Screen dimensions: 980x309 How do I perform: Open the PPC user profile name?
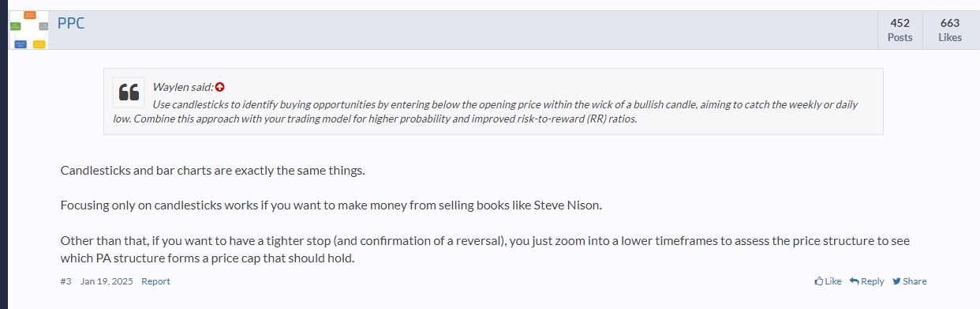tap(71, 23)
